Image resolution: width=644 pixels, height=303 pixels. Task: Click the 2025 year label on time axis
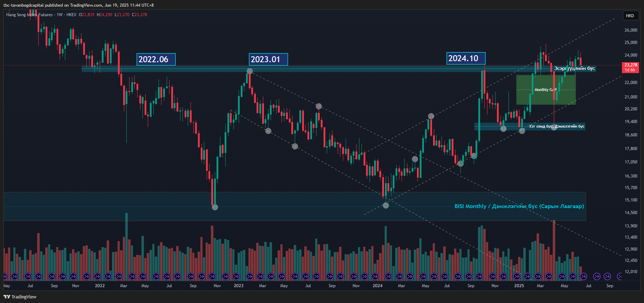519,286
